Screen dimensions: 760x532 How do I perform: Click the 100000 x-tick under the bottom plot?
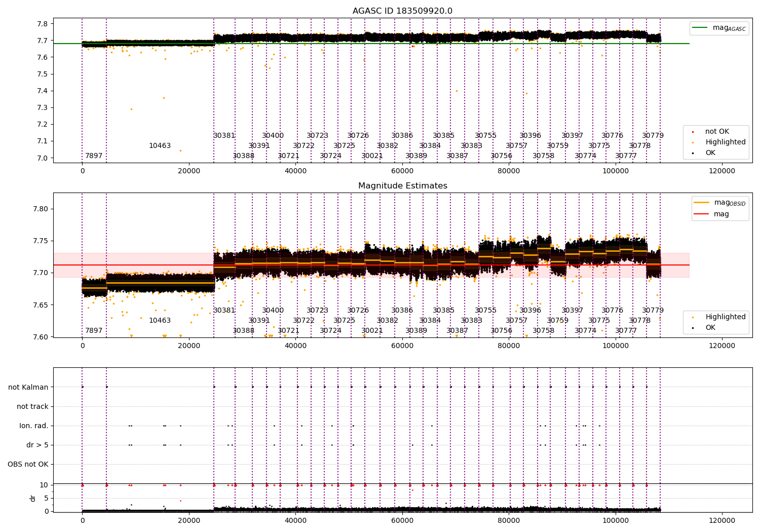(x=615, y=520)
